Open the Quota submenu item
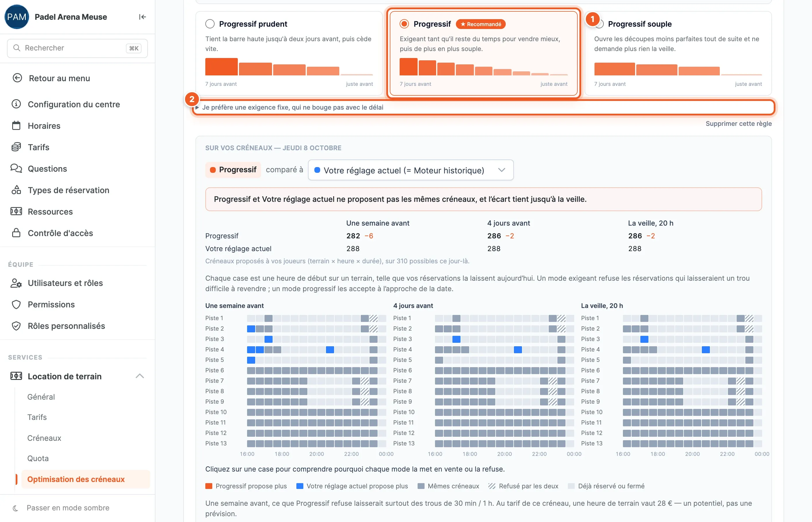This screenshot has height=522, width=812. [x=38, y=458]
